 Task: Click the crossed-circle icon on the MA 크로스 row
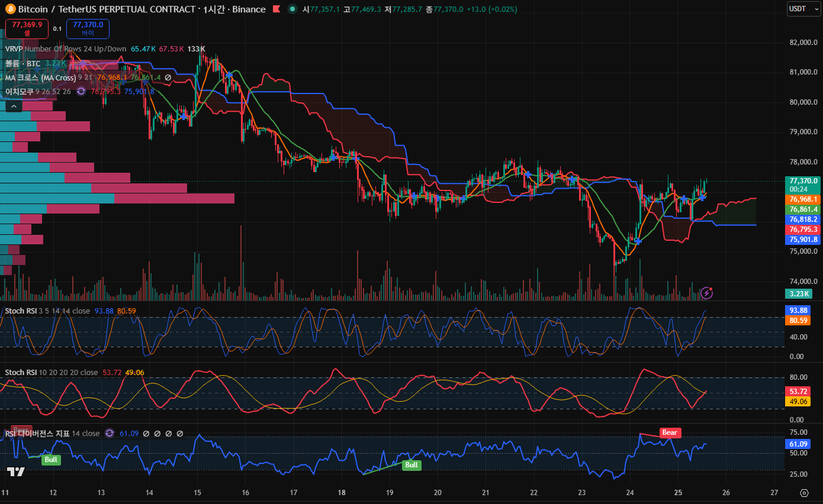click(168, 77)
